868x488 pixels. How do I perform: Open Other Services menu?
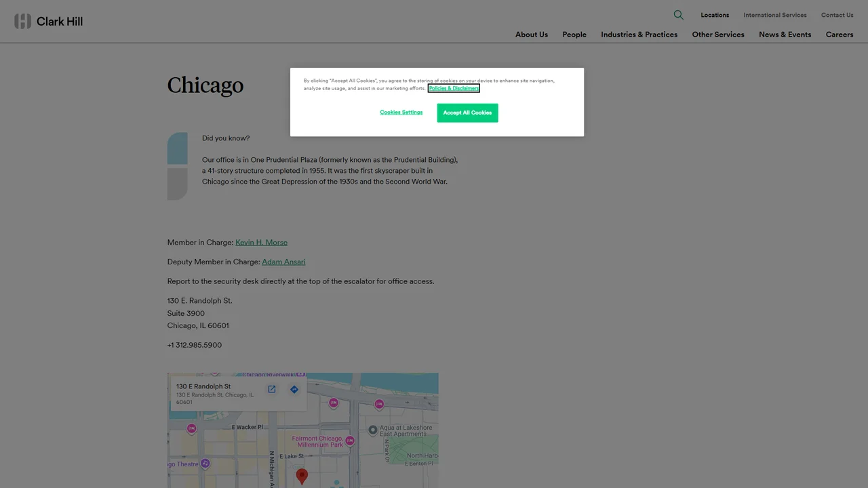point(718,35)
